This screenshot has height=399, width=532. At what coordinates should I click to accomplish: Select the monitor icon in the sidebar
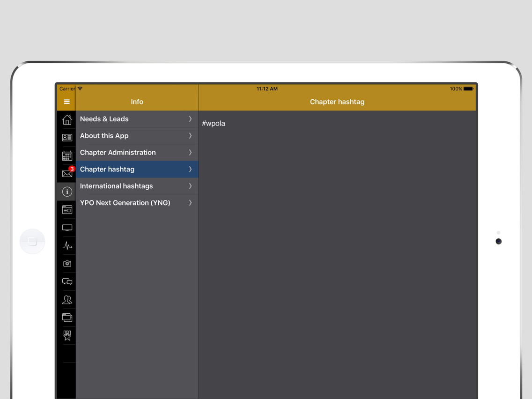[x=66, y=227]
